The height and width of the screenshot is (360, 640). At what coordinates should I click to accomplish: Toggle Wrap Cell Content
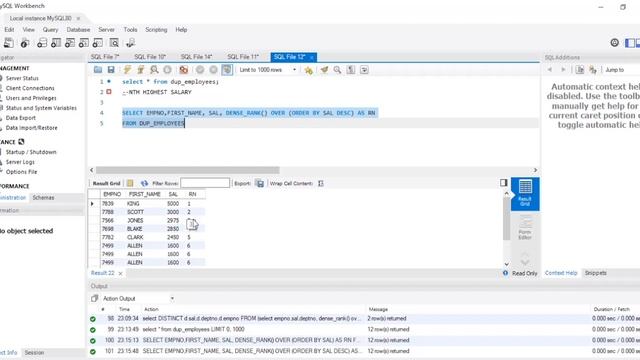click(x=321, y=183)
